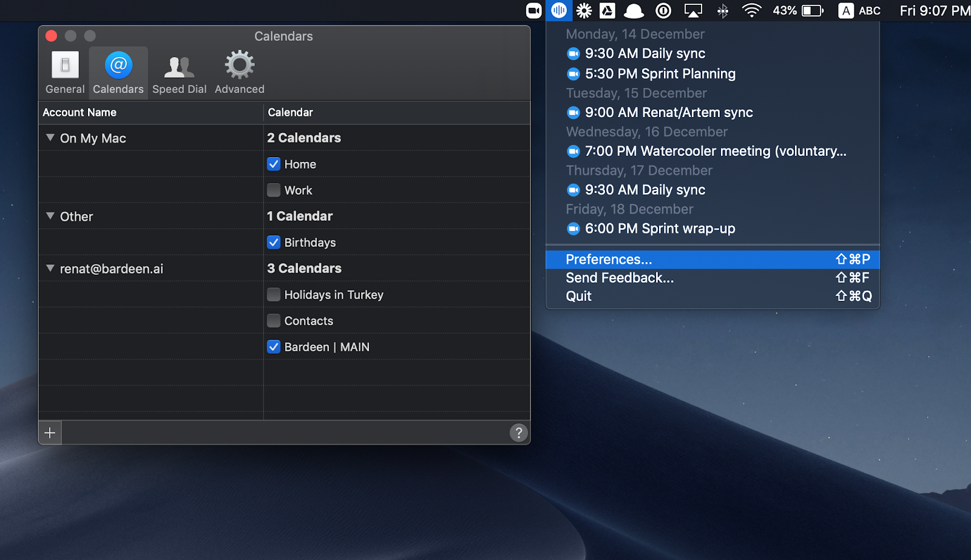Click the Wi-Fi icon in the menu bar
The image size is (971, 560).
click(x=751, y=10)
